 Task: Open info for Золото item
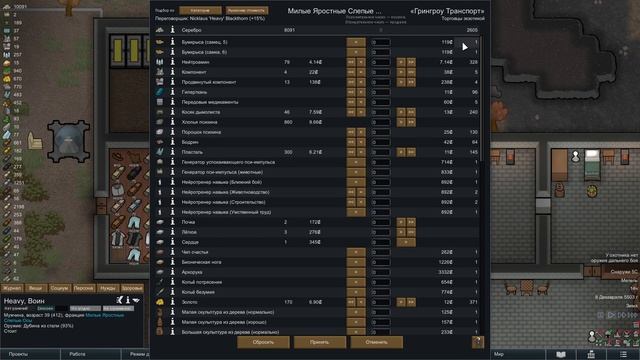pyautogui.click(x=172, y=302)
